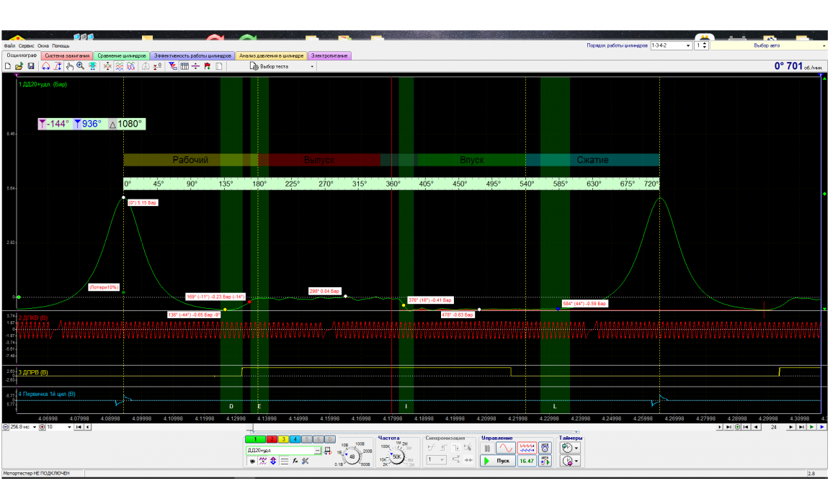Click the table grid toolbar icon
833x504 pixels.
[x=184, y=66]
